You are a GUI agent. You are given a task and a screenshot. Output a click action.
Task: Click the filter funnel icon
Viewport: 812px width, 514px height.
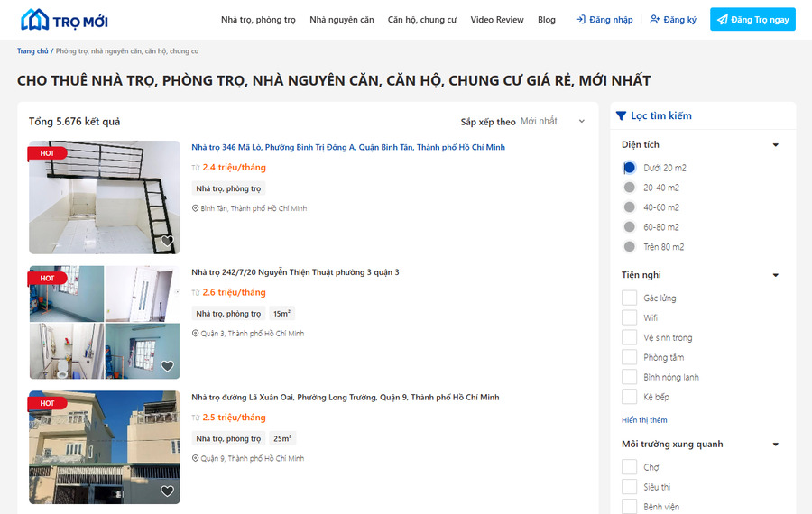click(621, 115)
